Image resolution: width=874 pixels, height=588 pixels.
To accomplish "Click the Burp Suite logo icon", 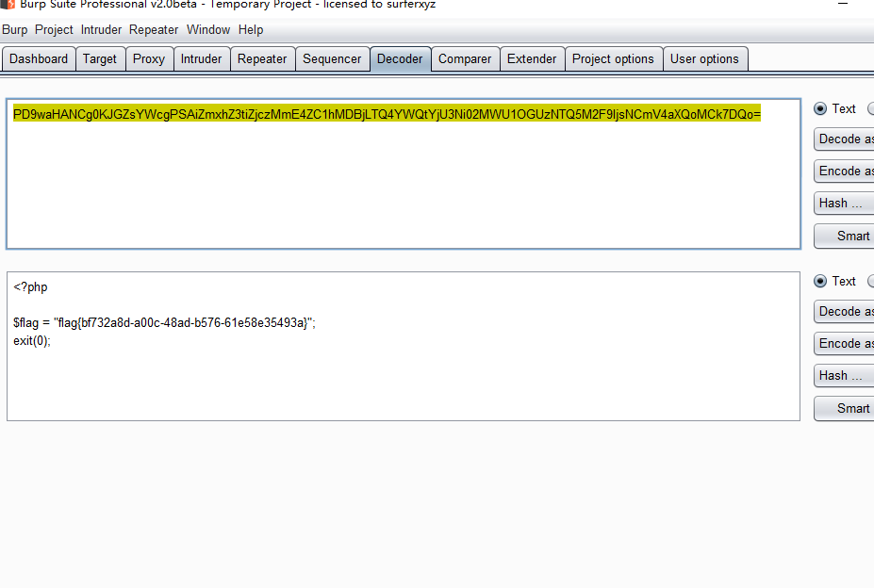I will click(x=8, y=4).
